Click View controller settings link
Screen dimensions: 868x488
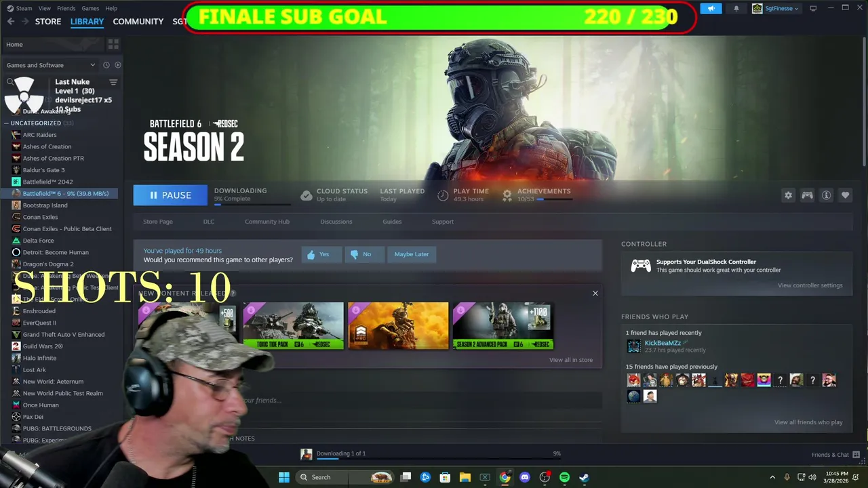pos(810,285)
